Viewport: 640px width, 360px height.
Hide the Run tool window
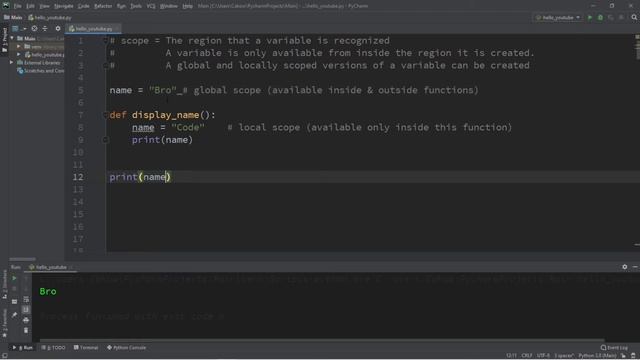pos(635,267)
